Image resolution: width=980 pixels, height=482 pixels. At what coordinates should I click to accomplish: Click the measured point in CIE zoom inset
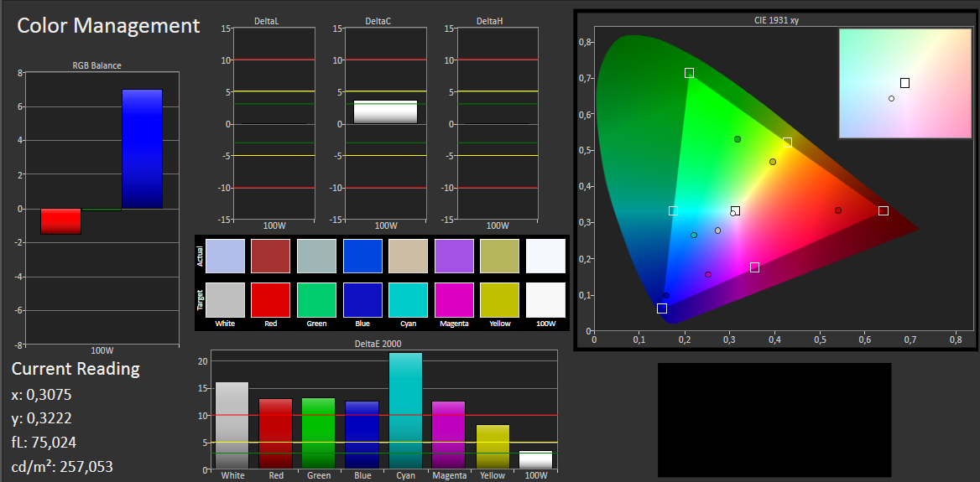(891, 99)
